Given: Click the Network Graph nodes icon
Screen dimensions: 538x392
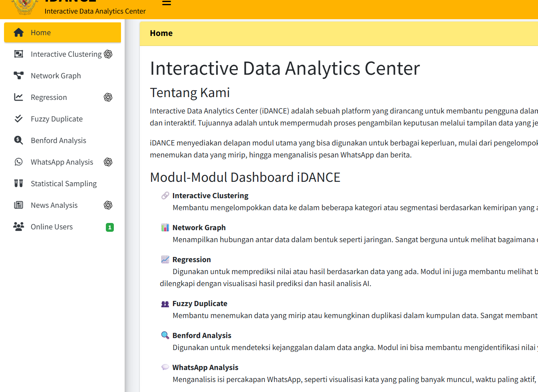Looking at the screenshot, I should [x=18, y=76].
